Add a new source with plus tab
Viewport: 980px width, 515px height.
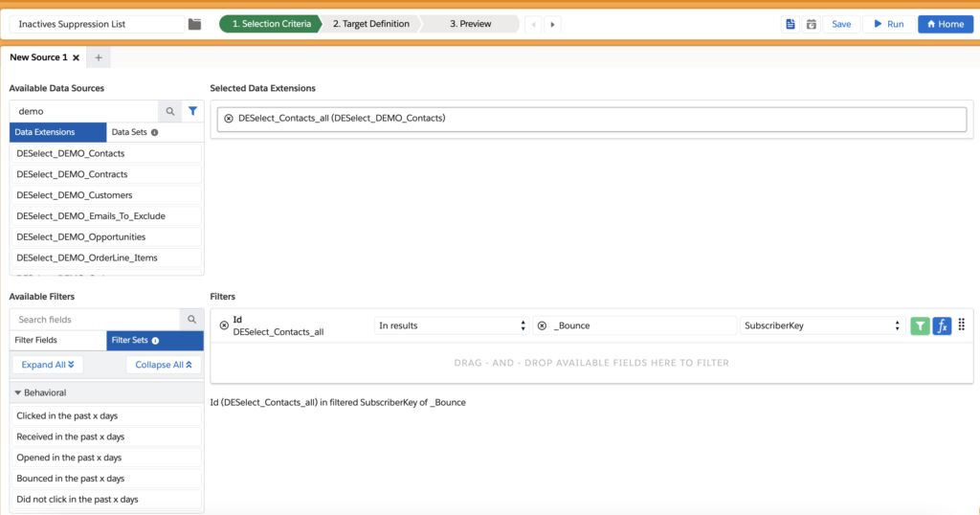[x=99, y=58]
